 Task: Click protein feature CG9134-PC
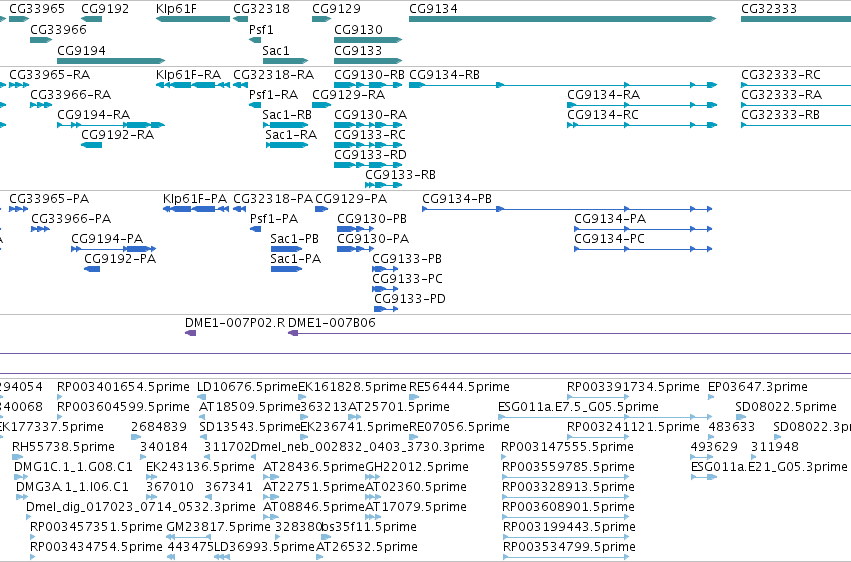643,249
